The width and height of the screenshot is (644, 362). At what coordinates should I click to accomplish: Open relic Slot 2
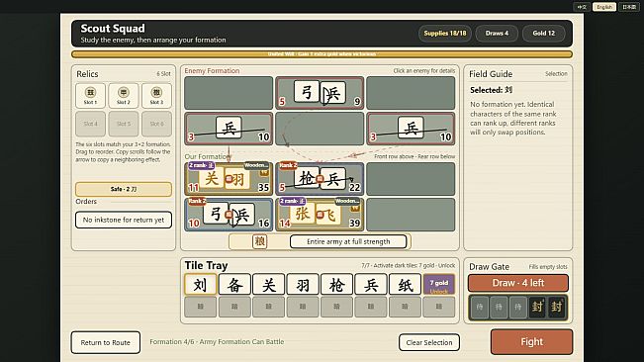coord(124,96)
